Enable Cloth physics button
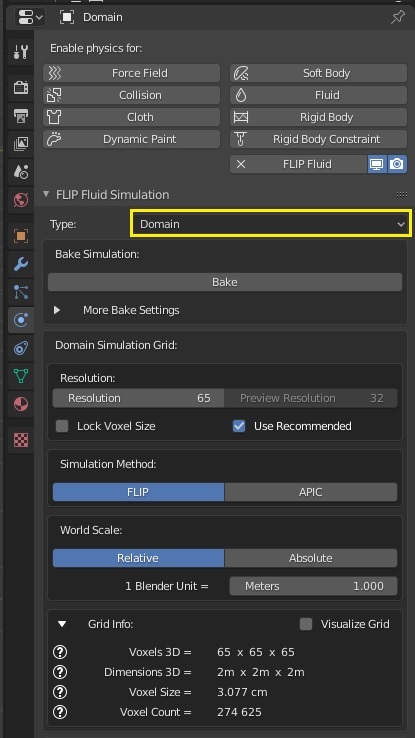415x738 pixels. pos(131,117)
